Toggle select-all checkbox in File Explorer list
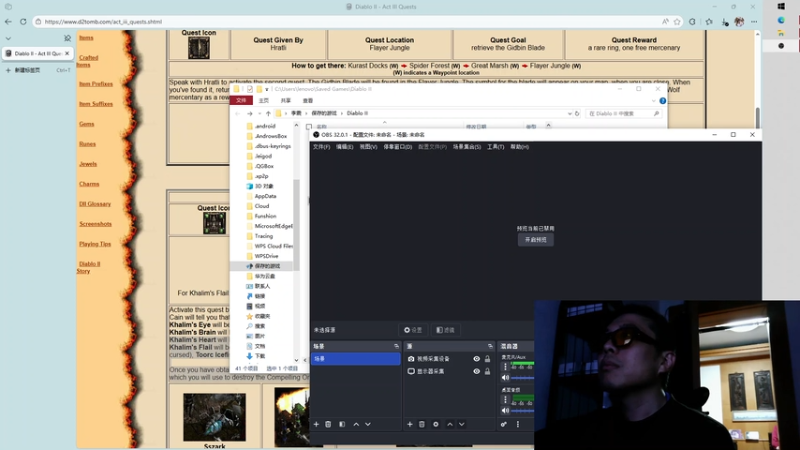This screenshot has height=450, width=800. (x=309, y=127)
